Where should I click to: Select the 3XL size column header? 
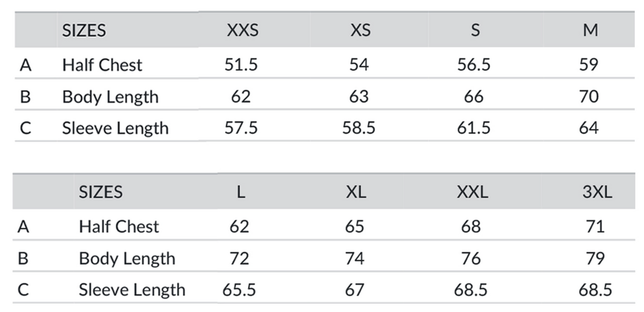coord(597,192)
